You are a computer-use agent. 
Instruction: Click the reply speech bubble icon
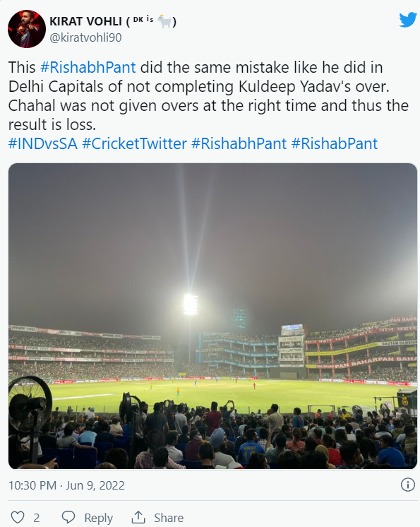[68, 517]
